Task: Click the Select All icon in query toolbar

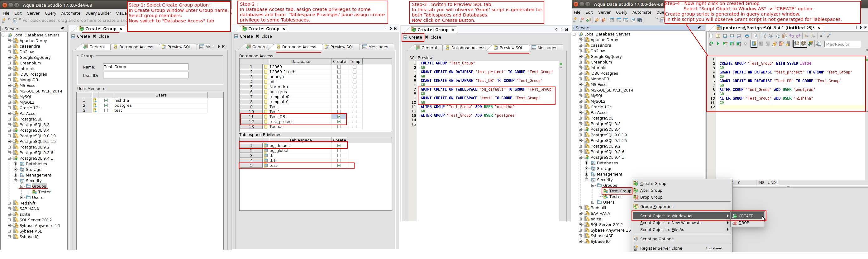Action: tap(764, 36)
